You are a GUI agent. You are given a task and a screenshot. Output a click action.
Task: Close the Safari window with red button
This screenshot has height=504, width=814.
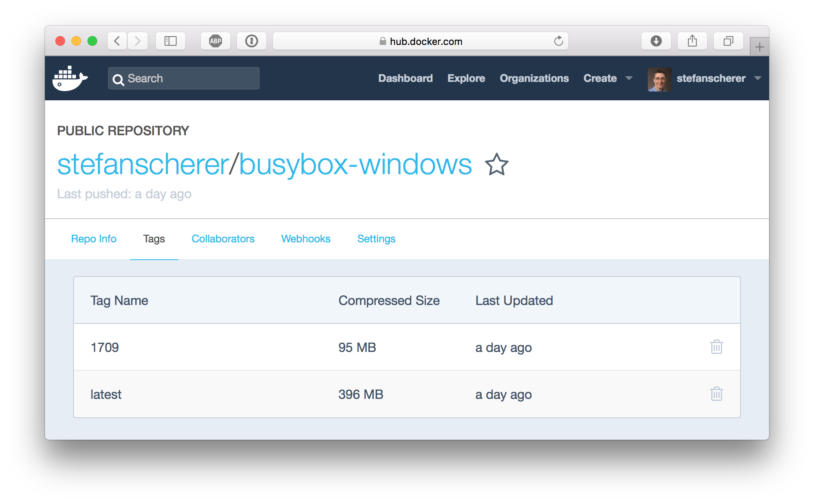coord(60,41)
